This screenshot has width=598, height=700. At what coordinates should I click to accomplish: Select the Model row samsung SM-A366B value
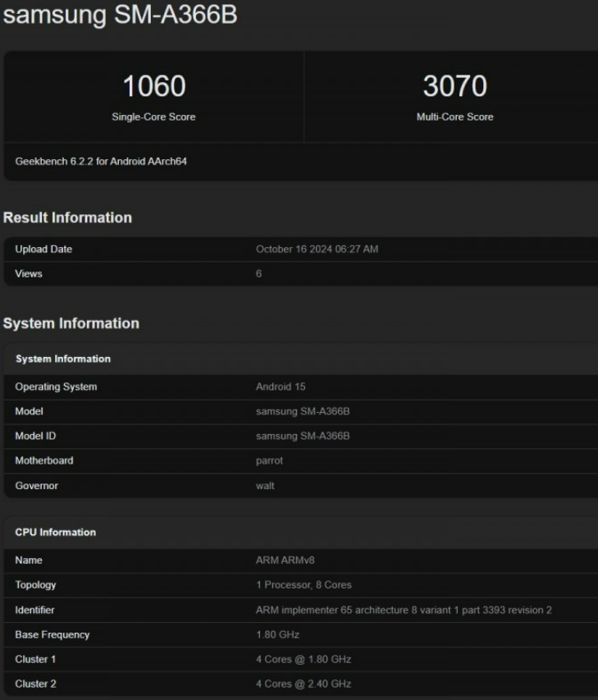click(x=303, y=411)
